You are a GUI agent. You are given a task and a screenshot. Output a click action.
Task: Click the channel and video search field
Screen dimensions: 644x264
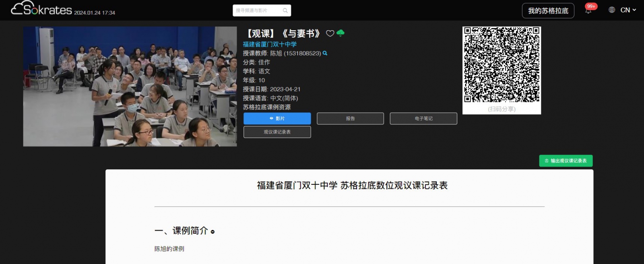point(258,10)
